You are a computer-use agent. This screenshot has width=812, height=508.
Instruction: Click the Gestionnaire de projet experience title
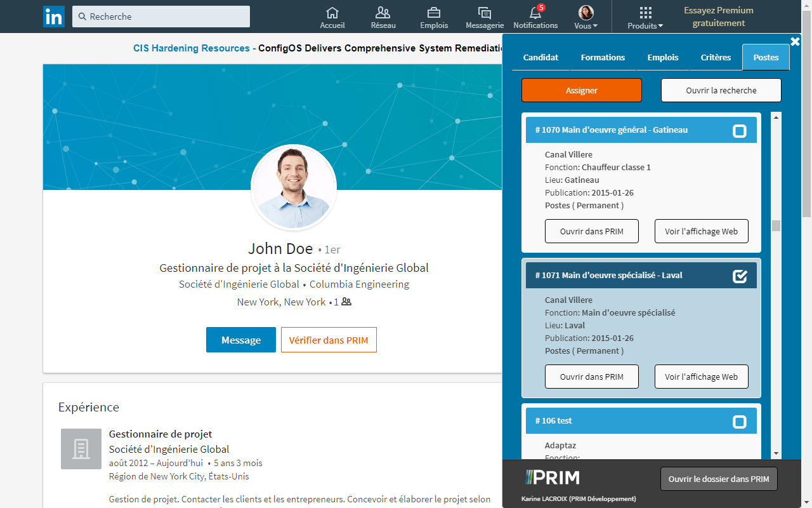(160, 434)
